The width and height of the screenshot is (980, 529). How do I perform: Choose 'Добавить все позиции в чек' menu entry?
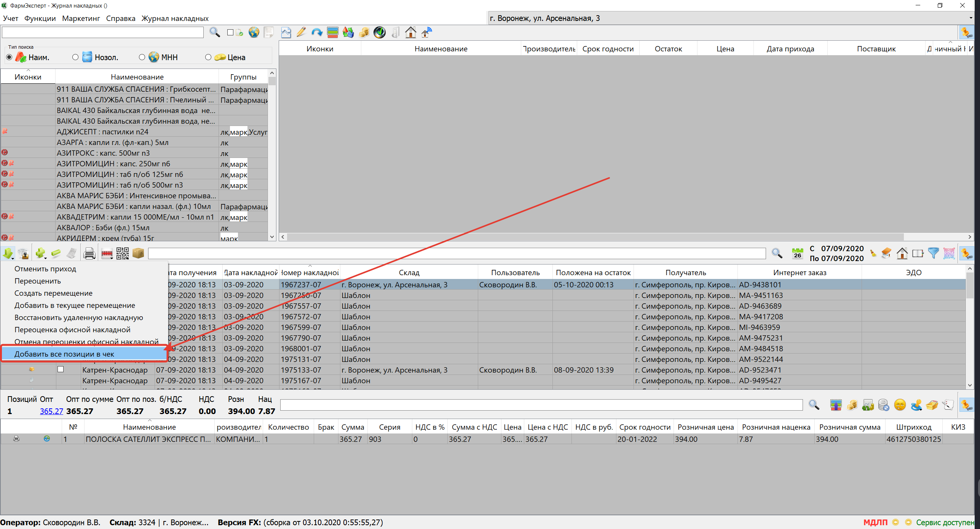pos(64,354)
